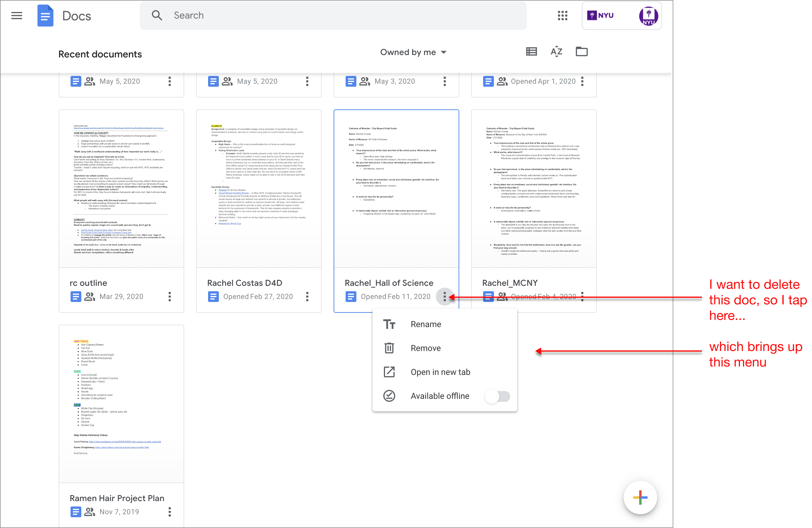Click the Docs home logo icon

(45, 16)
